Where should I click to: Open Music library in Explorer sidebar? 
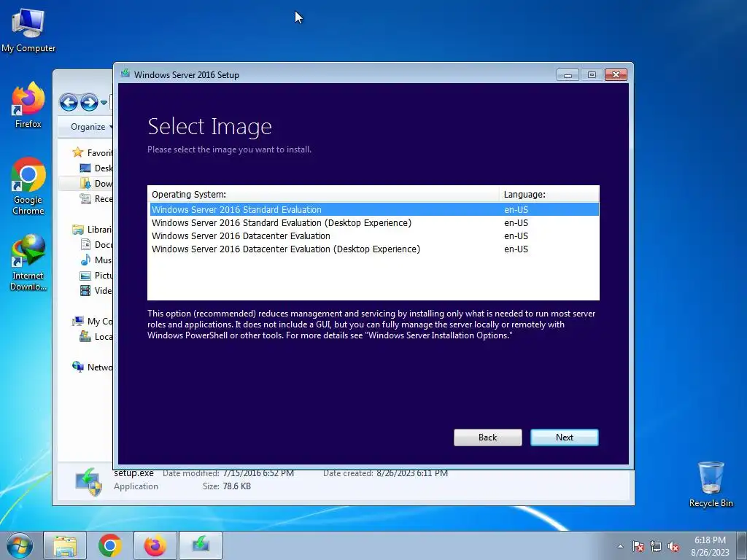(x=96, y=260)
